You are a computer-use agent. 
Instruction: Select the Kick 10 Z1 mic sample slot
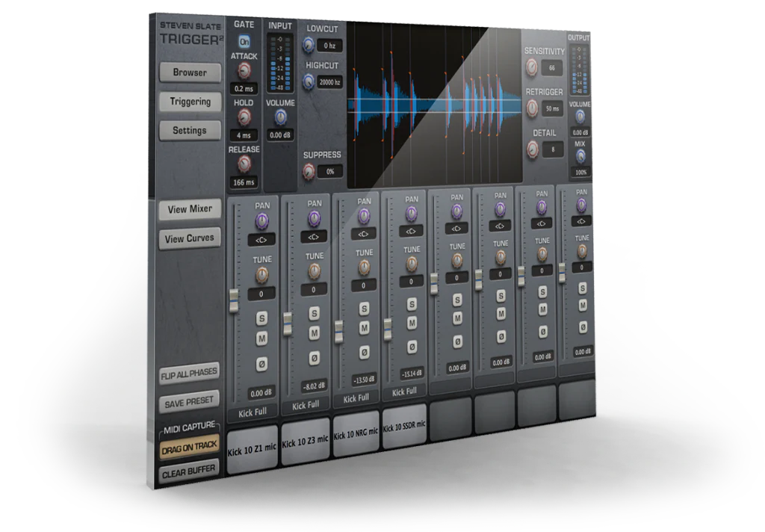click(253, 450)
